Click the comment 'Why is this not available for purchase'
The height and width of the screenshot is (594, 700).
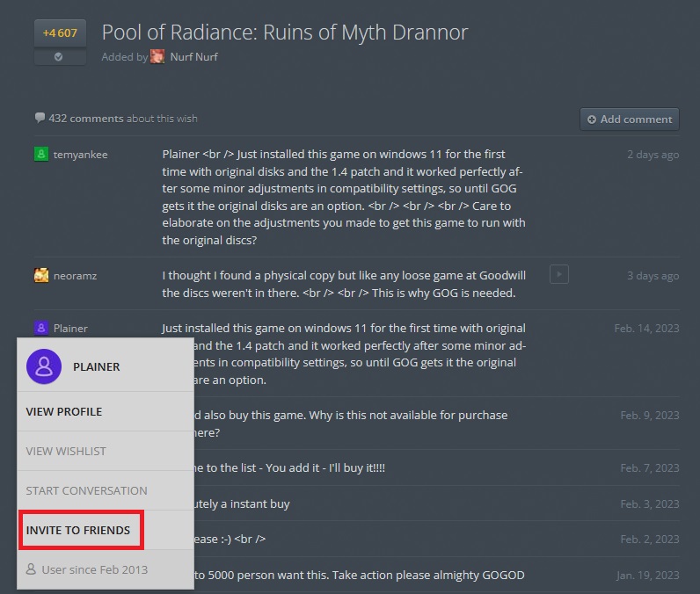(x=351, y=424)
